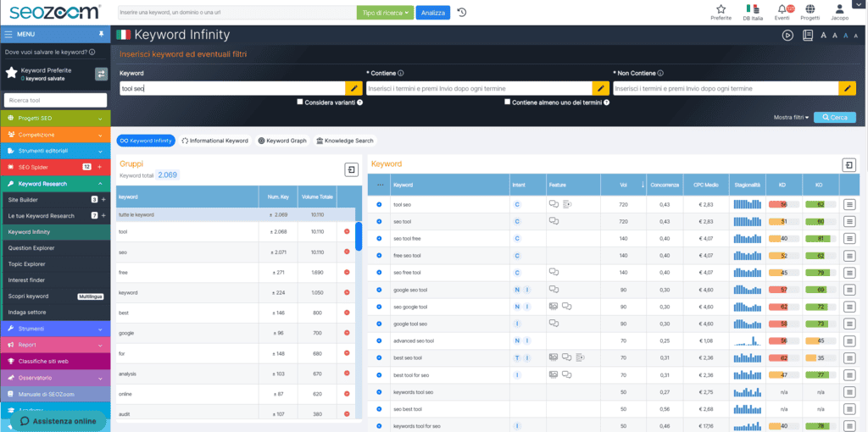Viewport: 868px width, 432px height.
Task: Open Preferite star icon in header
Action: pyautogui.click(x=721, y=9)
